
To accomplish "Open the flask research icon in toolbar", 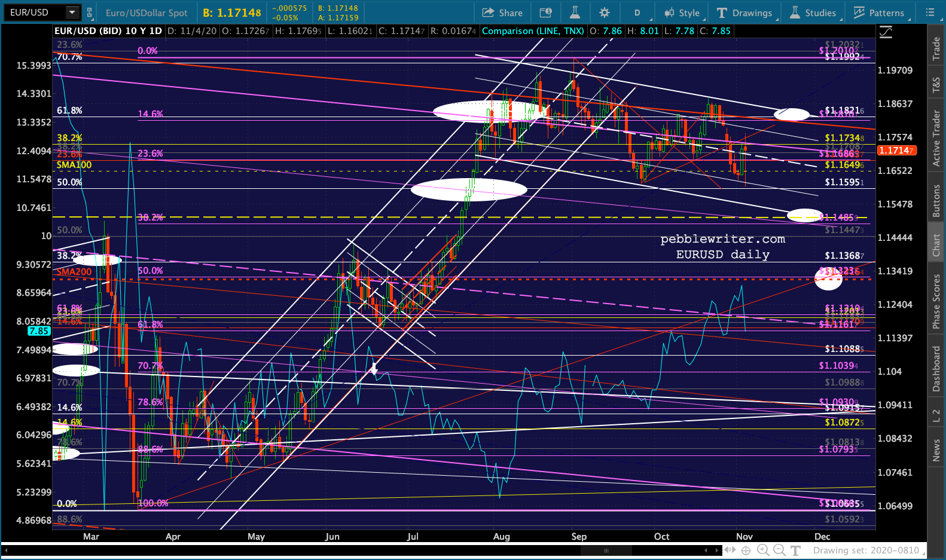I will (x=575, y=13).
